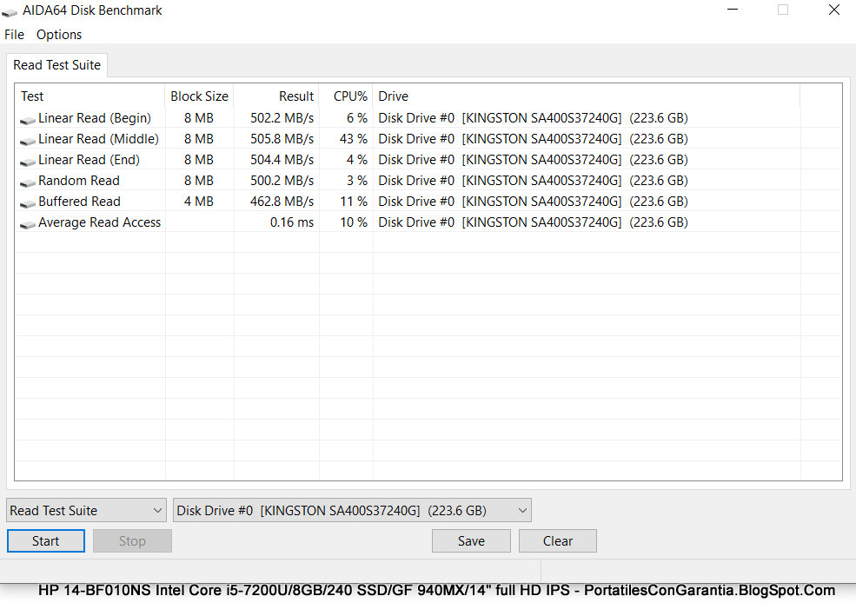Click the Drive cell in Linear Read (Begin) row
Viewport: 856px width, 616px height.
[x=533, y=118]
